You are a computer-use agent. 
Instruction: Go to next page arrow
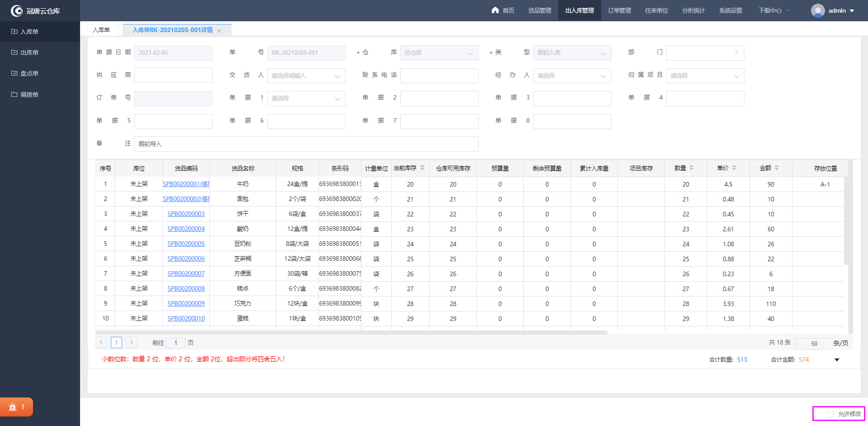pos(132,342)
